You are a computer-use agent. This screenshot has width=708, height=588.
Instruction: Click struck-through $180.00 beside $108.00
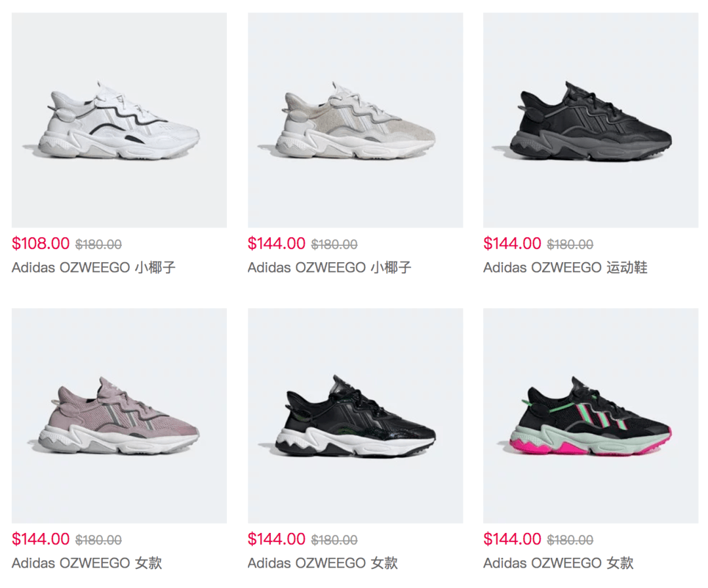click(98, 245)
